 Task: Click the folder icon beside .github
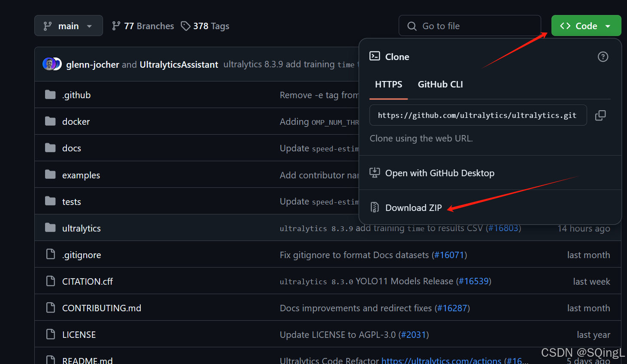[x=51, y=94]
